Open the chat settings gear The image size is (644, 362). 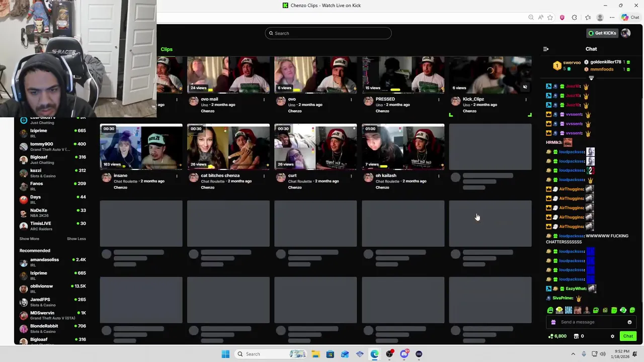click(x=612, y=336)
